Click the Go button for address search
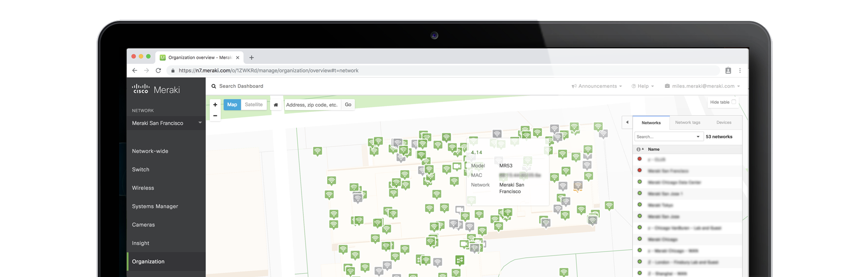 pos(348,105)
